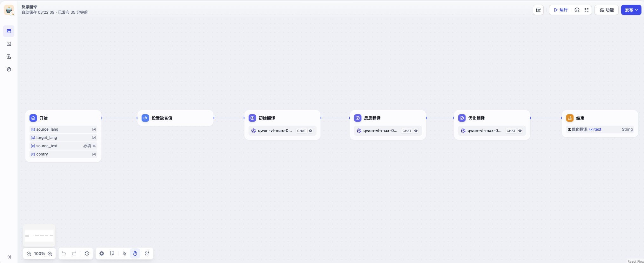
Task: Click the add node plus icon
Action: point(102,253)
